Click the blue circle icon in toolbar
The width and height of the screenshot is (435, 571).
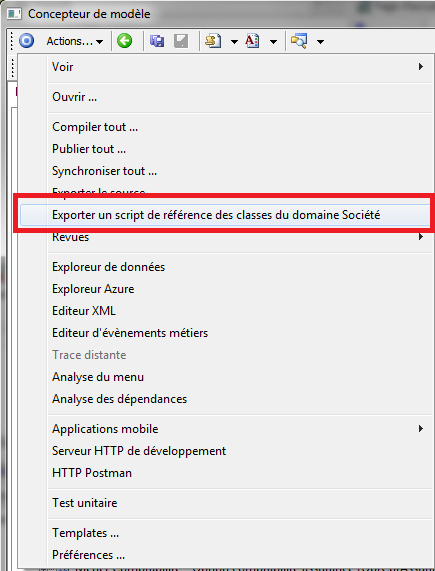tap(26, 41)
